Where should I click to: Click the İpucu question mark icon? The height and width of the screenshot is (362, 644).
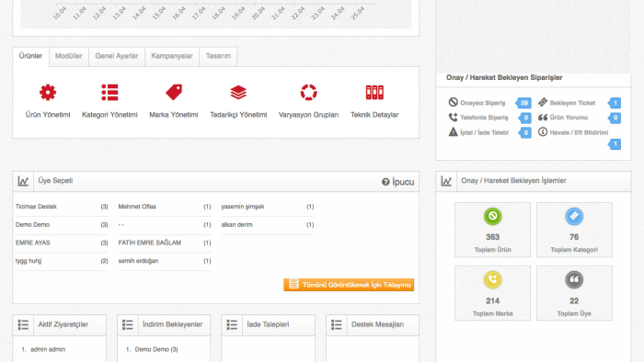385,182
